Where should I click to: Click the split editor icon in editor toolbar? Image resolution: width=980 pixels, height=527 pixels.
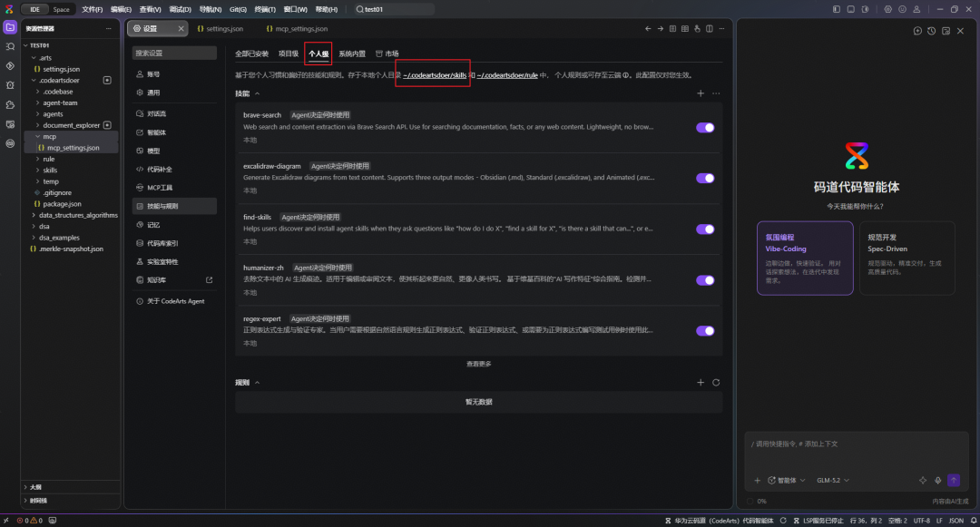point(710,29)
